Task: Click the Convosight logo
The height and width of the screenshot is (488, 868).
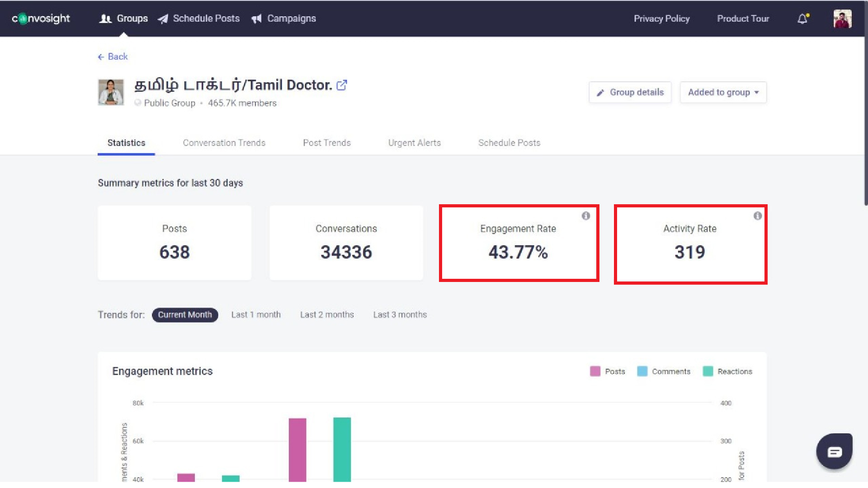Action: click(41, 19)
